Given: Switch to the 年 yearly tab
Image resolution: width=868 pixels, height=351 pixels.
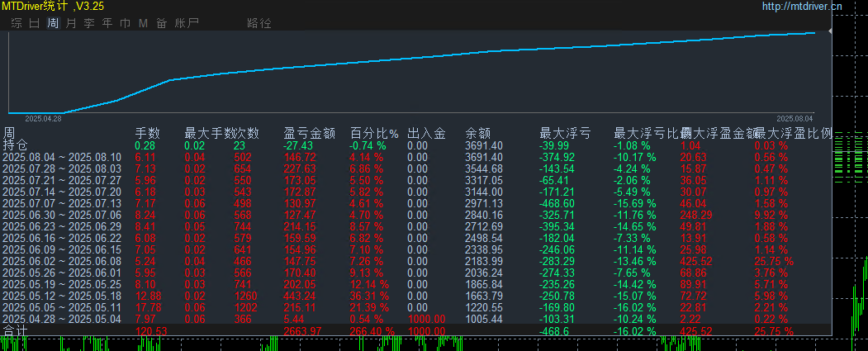Looking at the screenshot, I should [107, 23].
